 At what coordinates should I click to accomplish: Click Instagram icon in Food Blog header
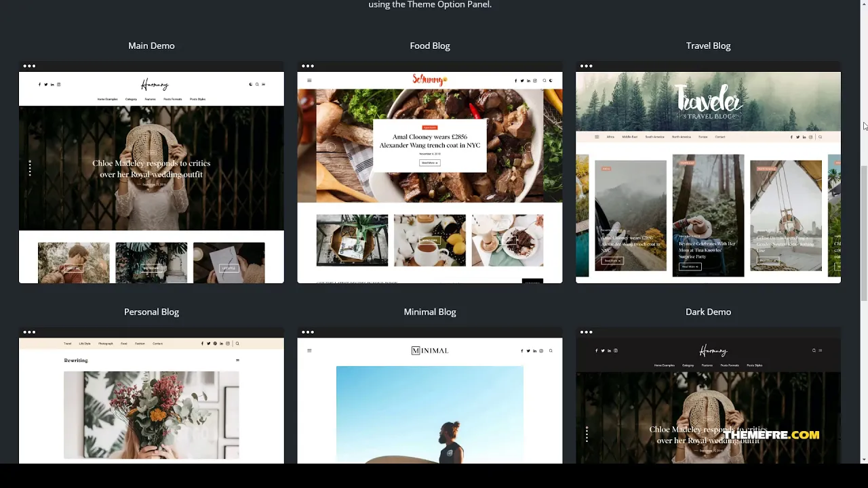tap(535, 81)
